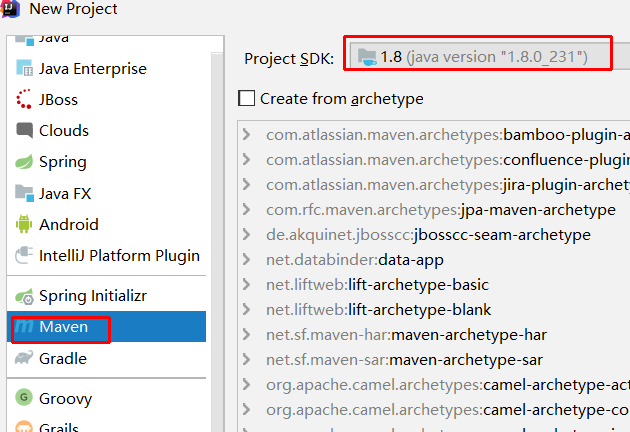Click the Java Enterprise icon
The width and height of the screenshot is (630, 432).
coord(24,68)
